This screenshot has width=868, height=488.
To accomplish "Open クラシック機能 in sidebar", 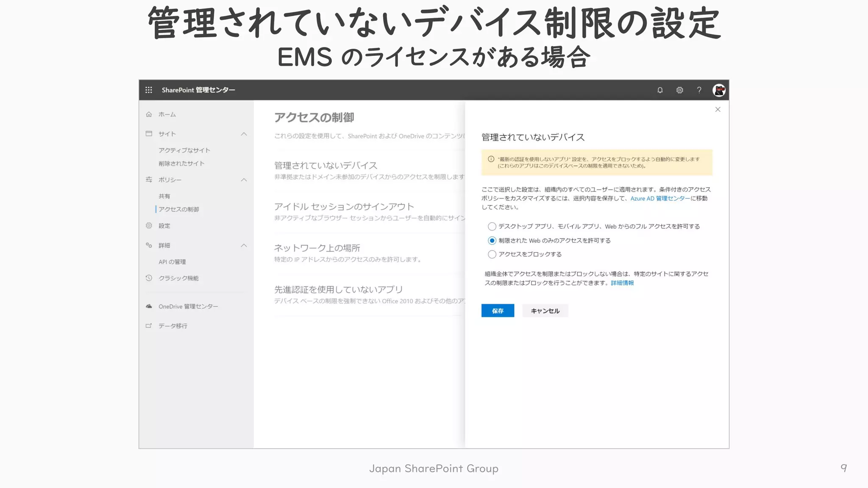I will click(x=178, y=278).
